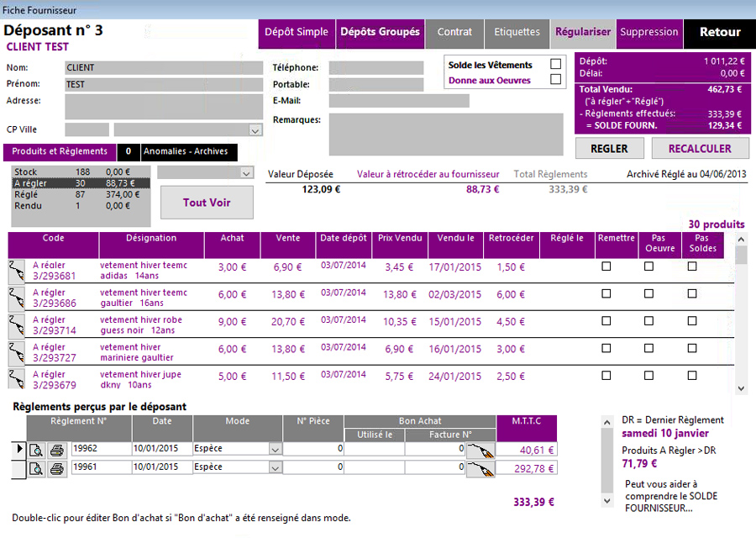Image resolution: width=756 pixels, height=538 pixels.
Task: Click edit icon for item 3/293714
Action: point(17,325)
